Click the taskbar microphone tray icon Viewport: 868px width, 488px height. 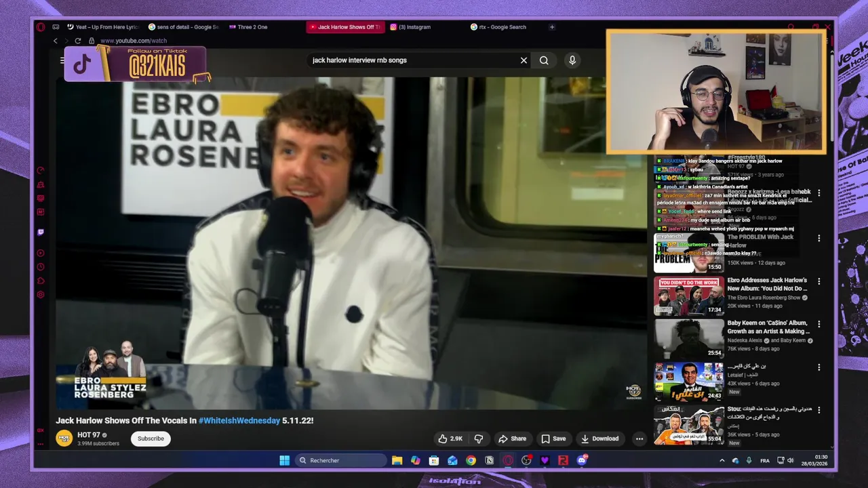(x=749, y=460)
